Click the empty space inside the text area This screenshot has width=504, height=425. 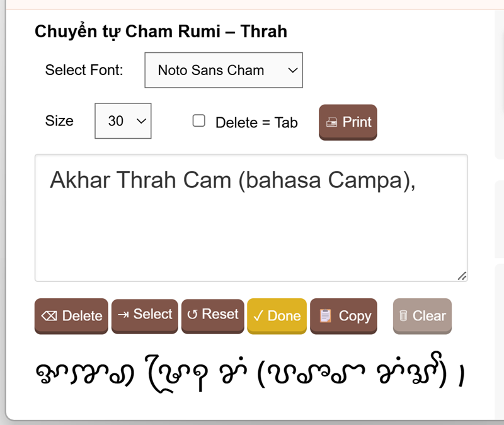click(x=251, y=240)
